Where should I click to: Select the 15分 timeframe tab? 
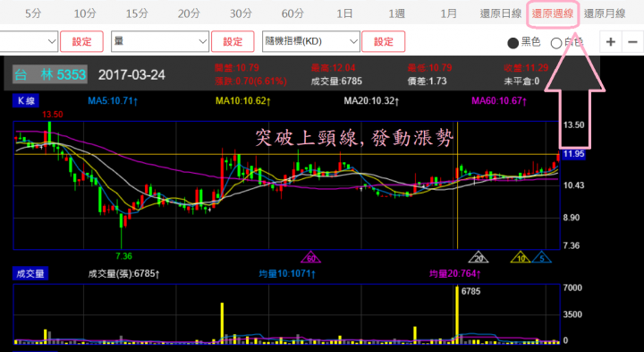137,13
